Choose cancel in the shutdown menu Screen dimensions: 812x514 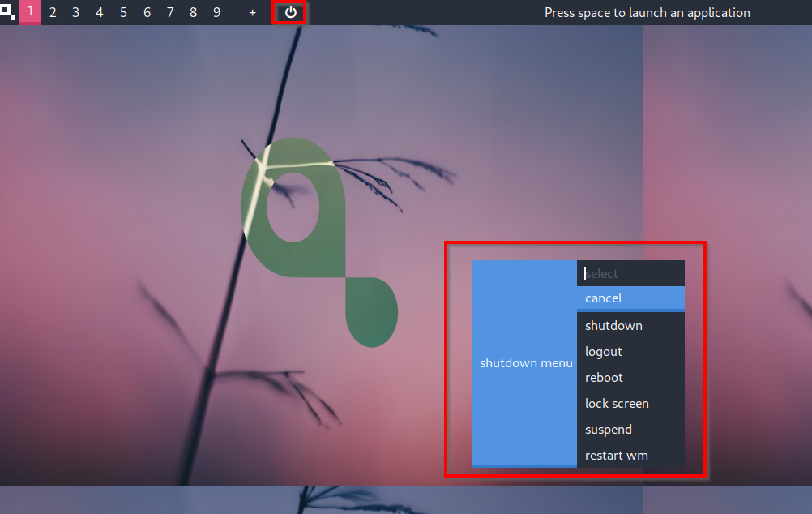[x=630, y=298]
